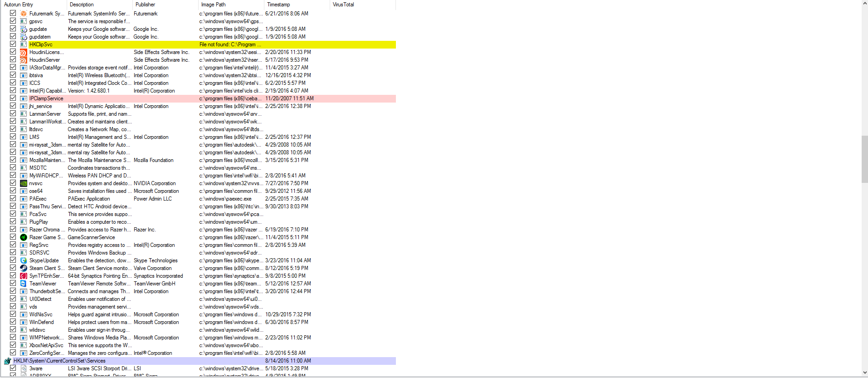Click the Razer Chroma entry icon
868x378 pixels.
pyautogui.click(x=24, y=230)
